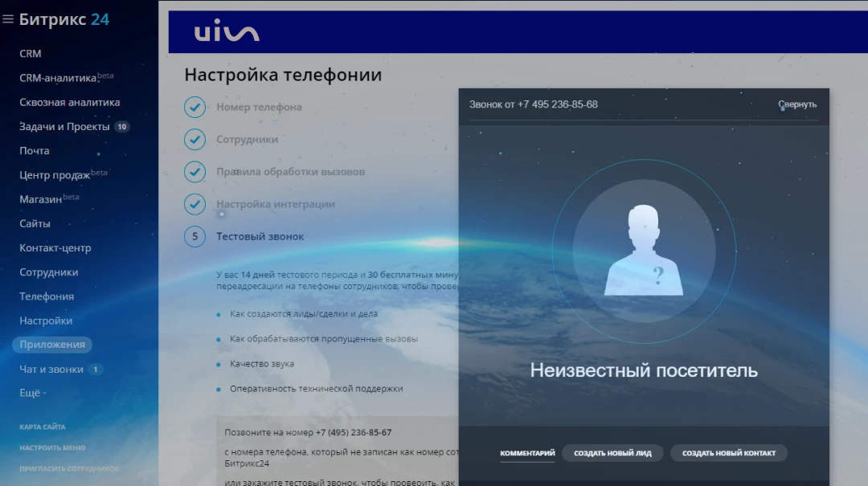868x486 pixels.
Task: Open Сотрудники in the left sidebar menu
Action: click(49, 272)
